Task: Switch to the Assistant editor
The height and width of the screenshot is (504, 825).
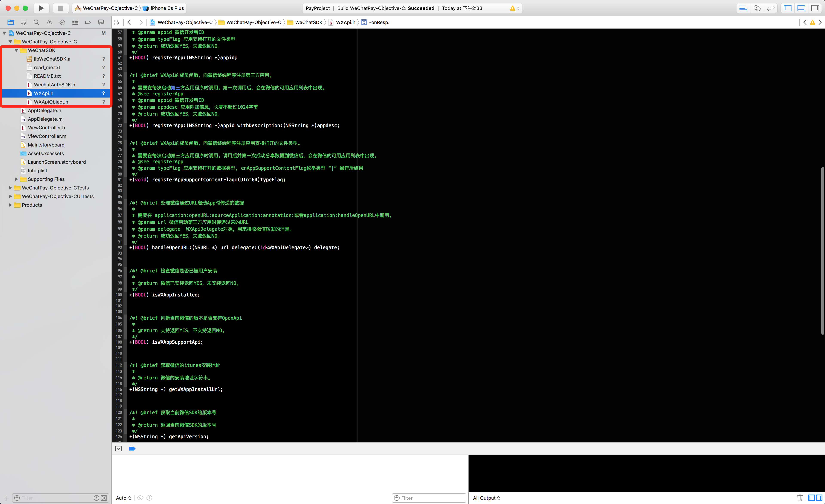Action: (x=757, y=8)
